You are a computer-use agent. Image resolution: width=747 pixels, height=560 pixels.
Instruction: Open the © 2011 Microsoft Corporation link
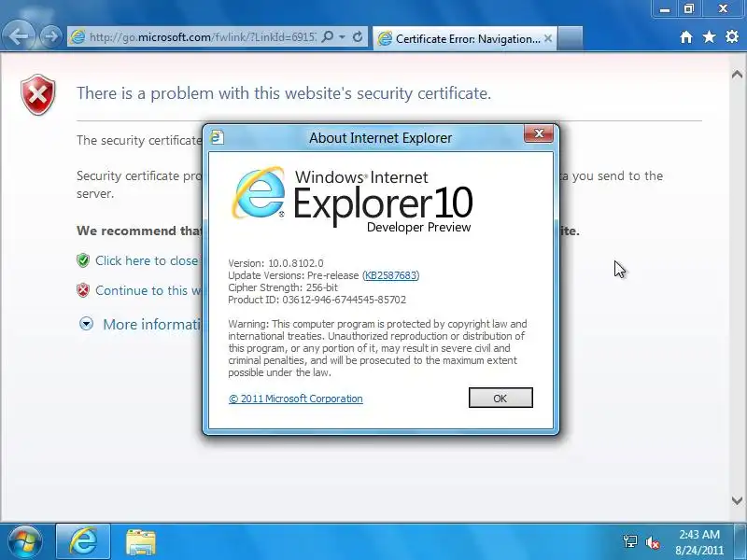coord(295,399)
